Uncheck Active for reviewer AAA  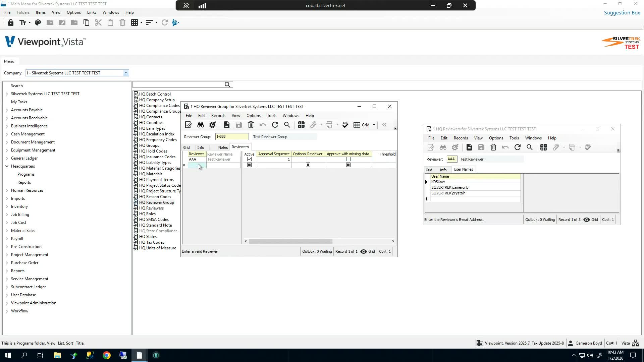249,160
